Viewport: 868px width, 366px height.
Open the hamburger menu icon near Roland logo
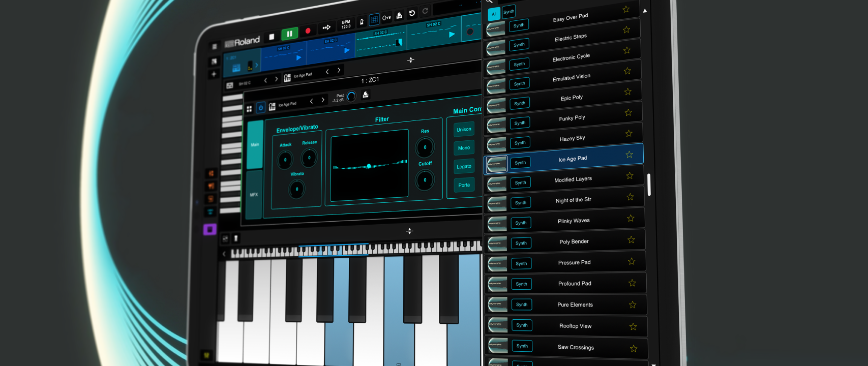tap(214, 47)
